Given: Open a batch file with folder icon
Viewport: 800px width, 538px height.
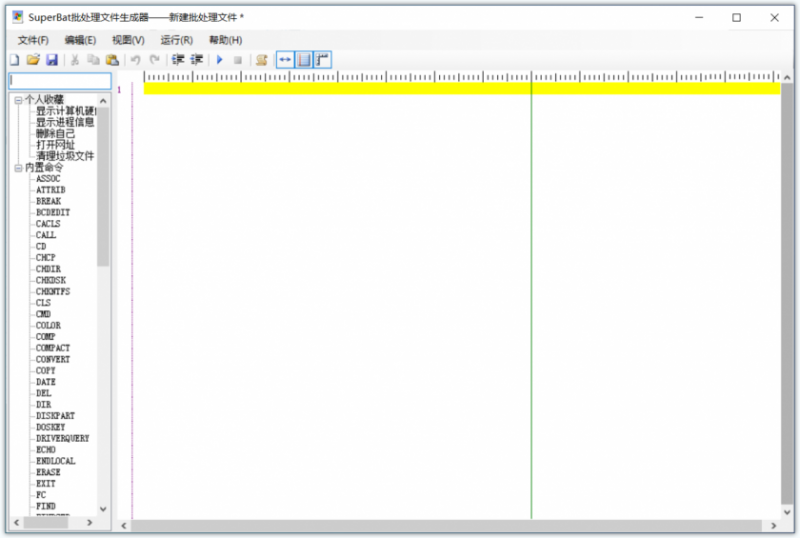Looking at the screenshot, I should pyautogui.click(x=33, y=60).
